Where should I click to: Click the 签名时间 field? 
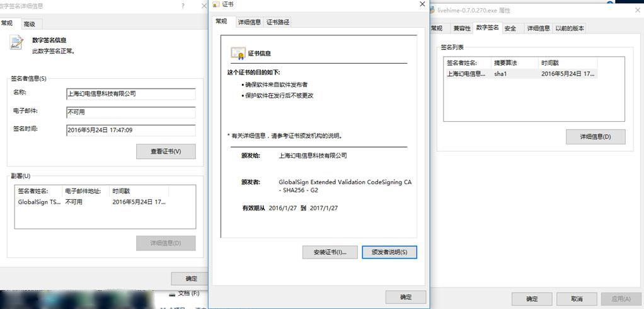click(x=130, y=131)
